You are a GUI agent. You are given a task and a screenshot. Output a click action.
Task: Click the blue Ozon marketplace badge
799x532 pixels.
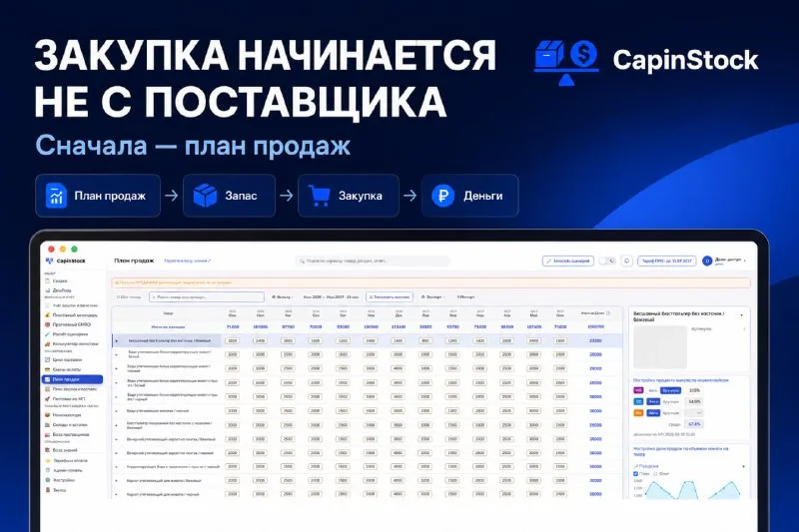638,401
